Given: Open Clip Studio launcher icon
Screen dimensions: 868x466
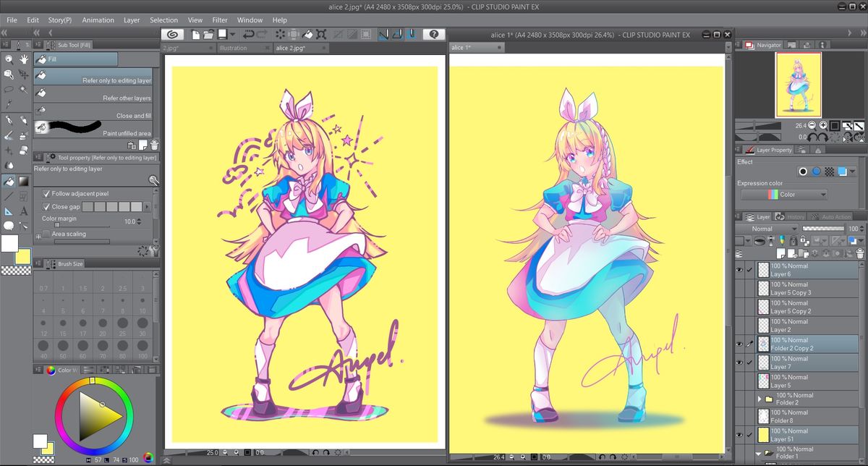Looking at the screenshot, I should point(171,34).
